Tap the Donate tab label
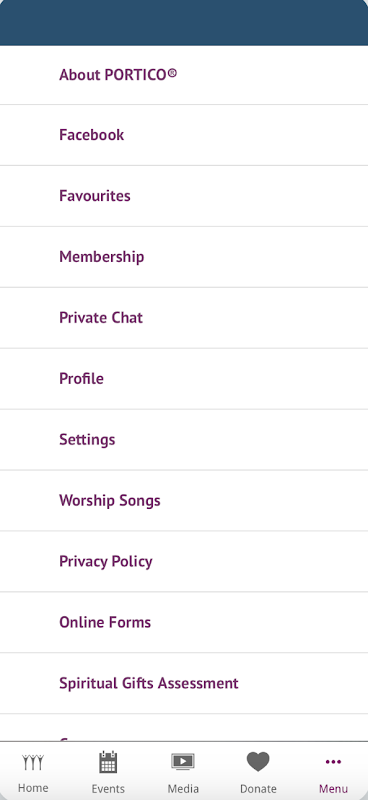 pyautogui.click(x=258, y=789)
